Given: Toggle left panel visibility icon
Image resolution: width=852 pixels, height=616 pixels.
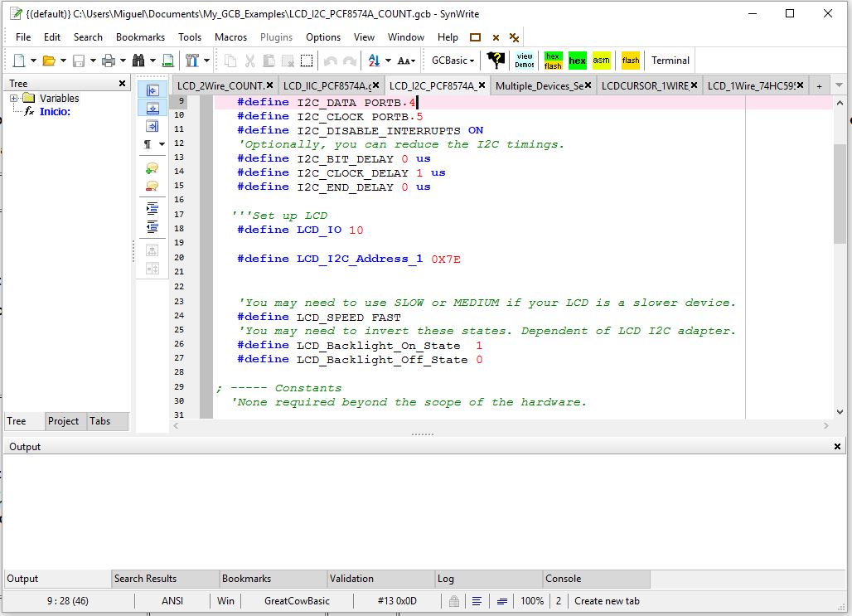Looking at the screenshot, I should pyautogui.click(x=152, y=90).
